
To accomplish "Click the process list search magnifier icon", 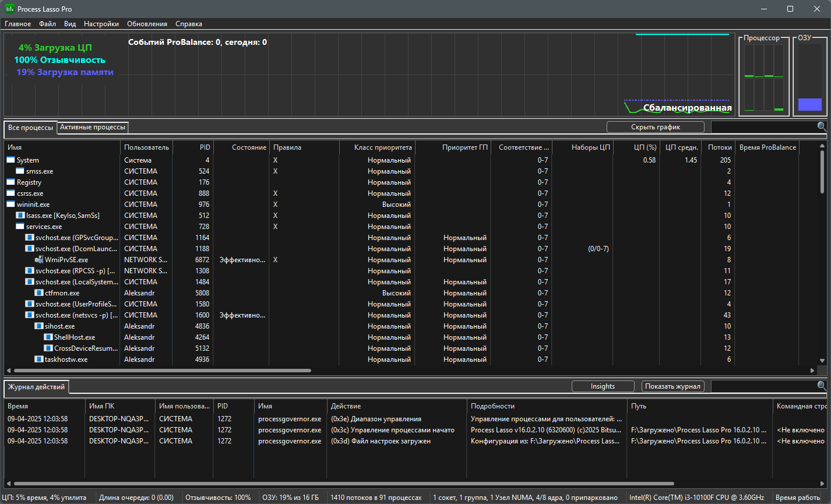I will pos(822,126).
